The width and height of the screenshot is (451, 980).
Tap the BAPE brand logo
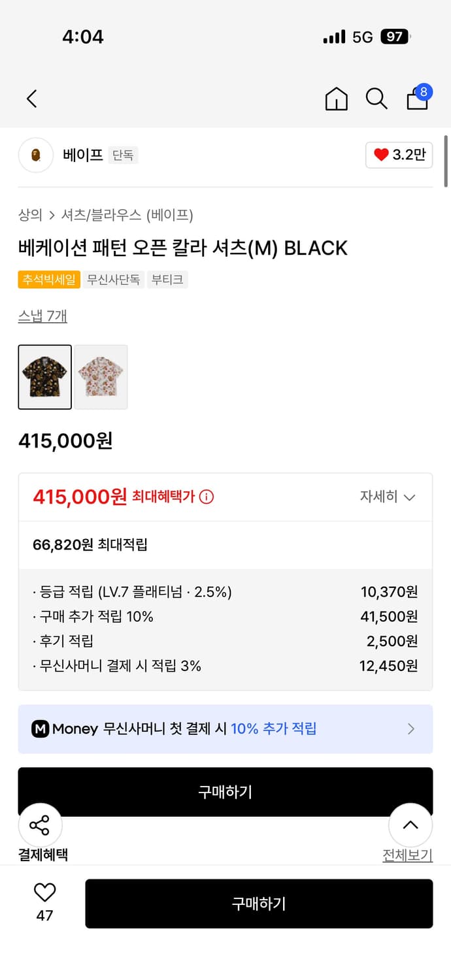[x=36, y=155]
